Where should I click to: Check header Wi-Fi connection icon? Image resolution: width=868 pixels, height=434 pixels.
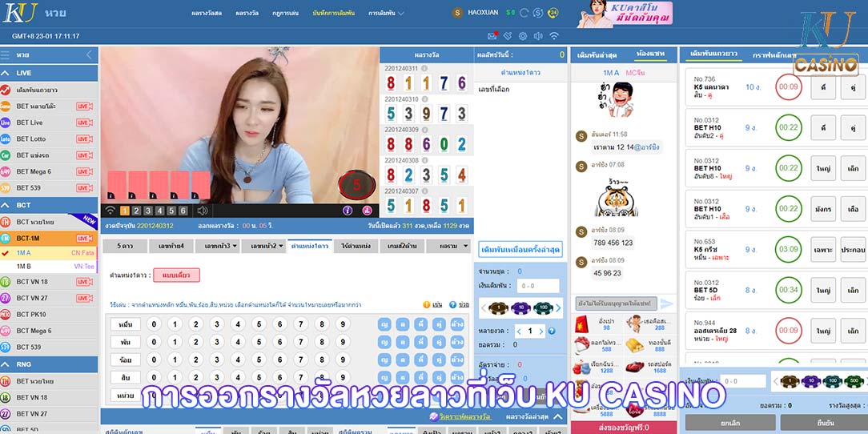coord(553,36)
